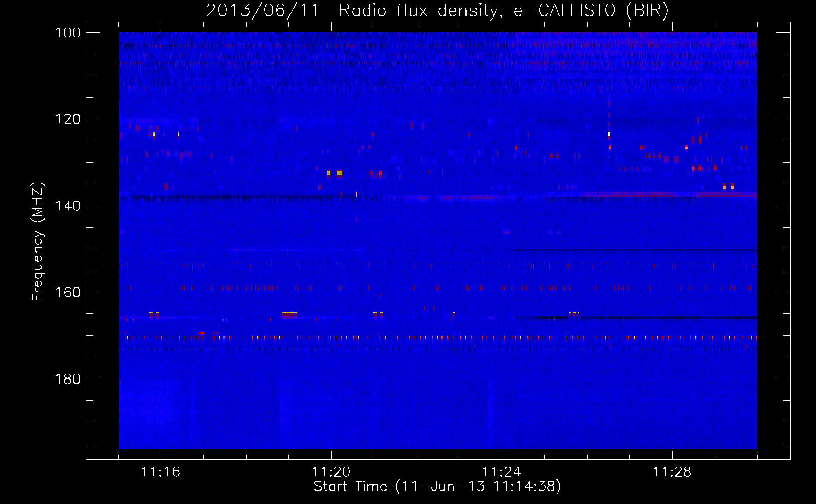Viewport: 816px width, 504px height.
Task: Click the 'Start Time (11-Jun-13 11:14:38)' label
Action: (x=437, y=487)
